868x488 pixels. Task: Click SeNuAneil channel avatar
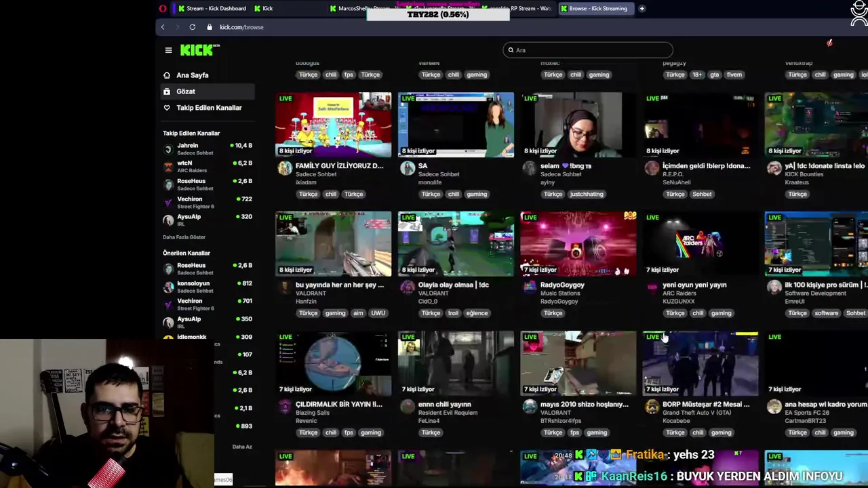652,168
